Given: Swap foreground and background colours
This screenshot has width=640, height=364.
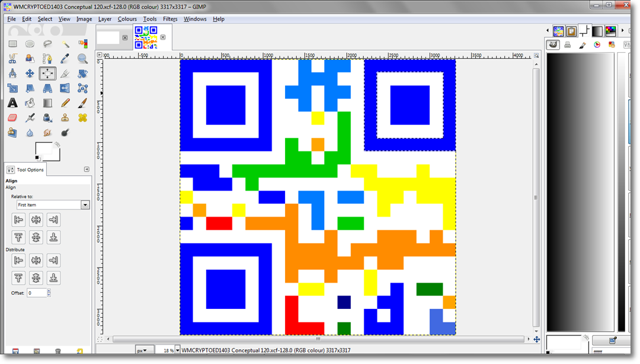Looking at the screenshot, I should pyautogui.click(x=57, y=144).
